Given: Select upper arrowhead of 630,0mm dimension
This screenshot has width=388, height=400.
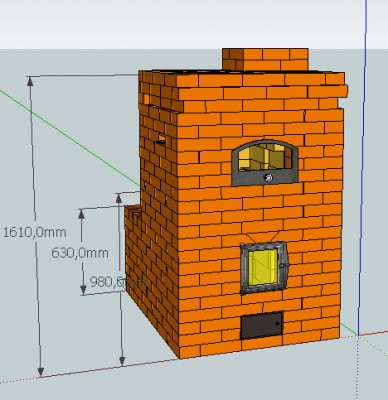Looking at the screenshot, I should click(81, 214).
